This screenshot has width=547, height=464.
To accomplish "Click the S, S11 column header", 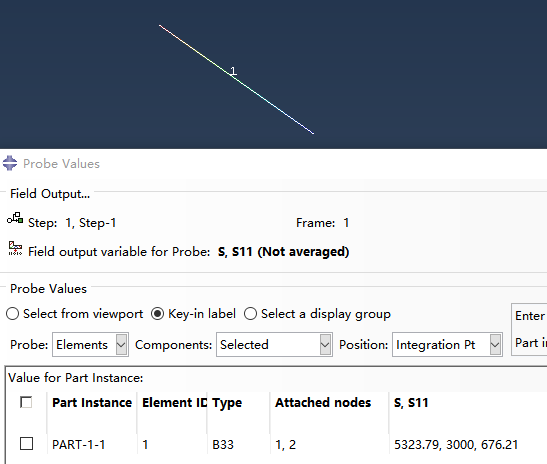I will pyautogui.click(x=411, y=403).
